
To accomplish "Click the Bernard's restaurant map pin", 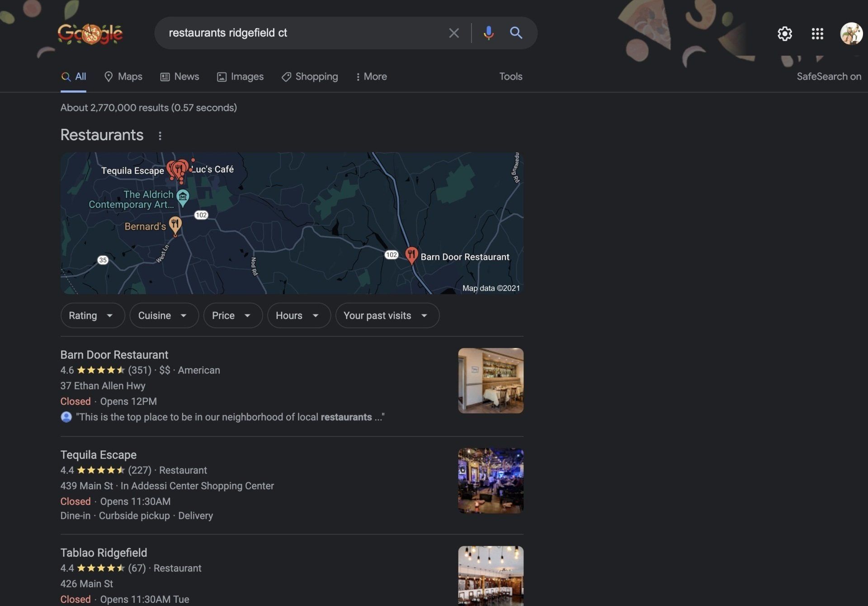I will tap(175, 224).
